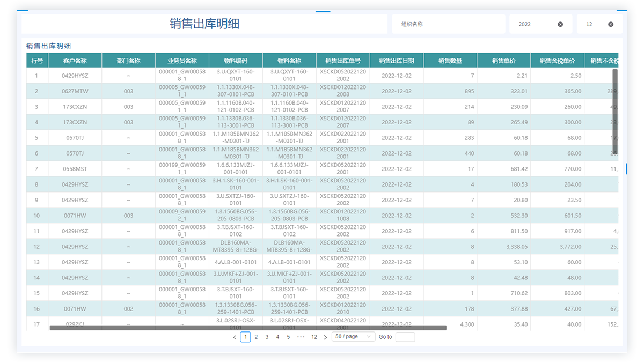Open the month selector showing 12
644x362 pixels.
(600, 24)
